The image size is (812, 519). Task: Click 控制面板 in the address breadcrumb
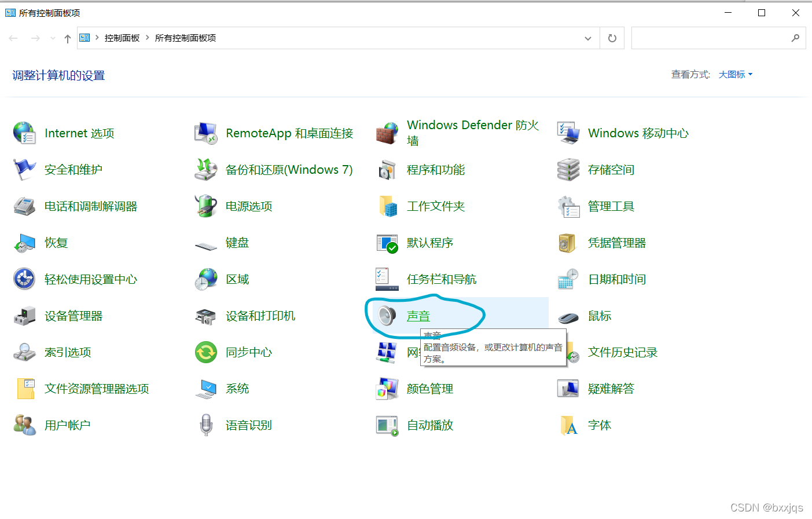coord(122,38)
